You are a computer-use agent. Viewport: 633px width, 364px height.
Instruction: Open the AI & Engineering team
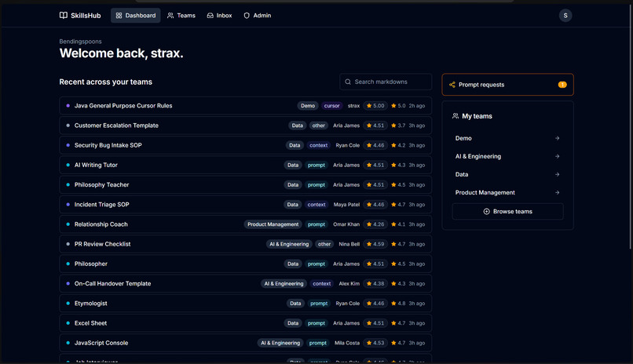click(507, 156)
